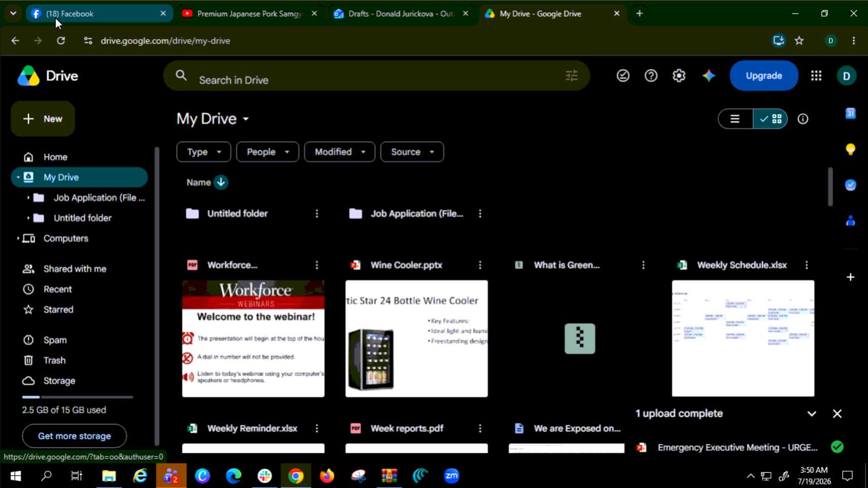Open the Help question mark icon
The width and height of the screenshot is (868, 488).
pyautogui.click(x=651, y=76)
